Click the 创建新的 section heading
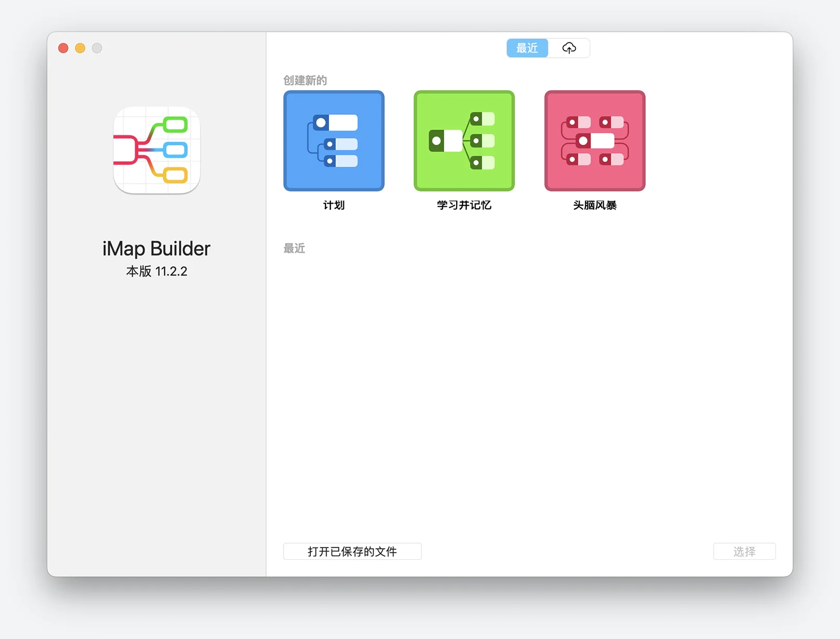The width and height of the screenshot is (840, 639). [305, 80]
